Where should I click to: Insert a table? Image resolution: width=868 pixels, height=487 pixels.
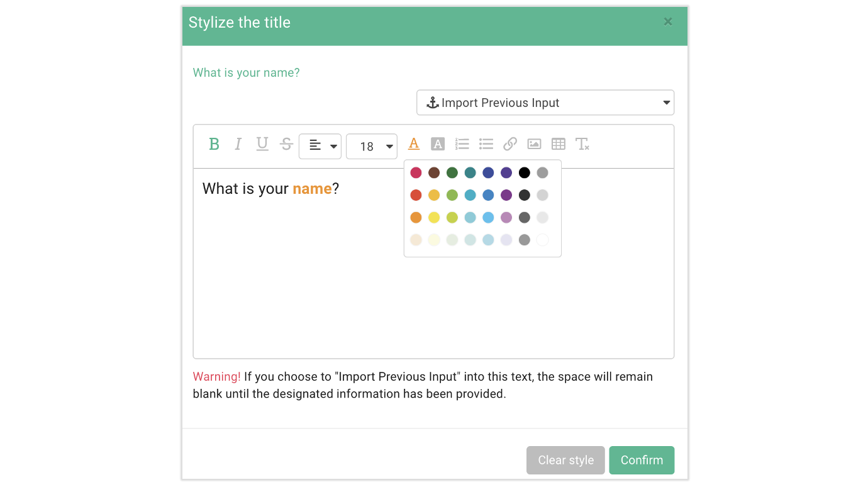click(x=558, y=144)
